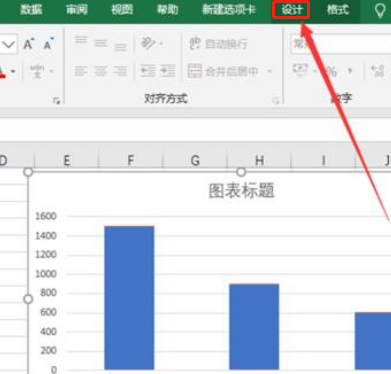
Task: Decrease font size with small A icon
Action: tap(49, 44)
